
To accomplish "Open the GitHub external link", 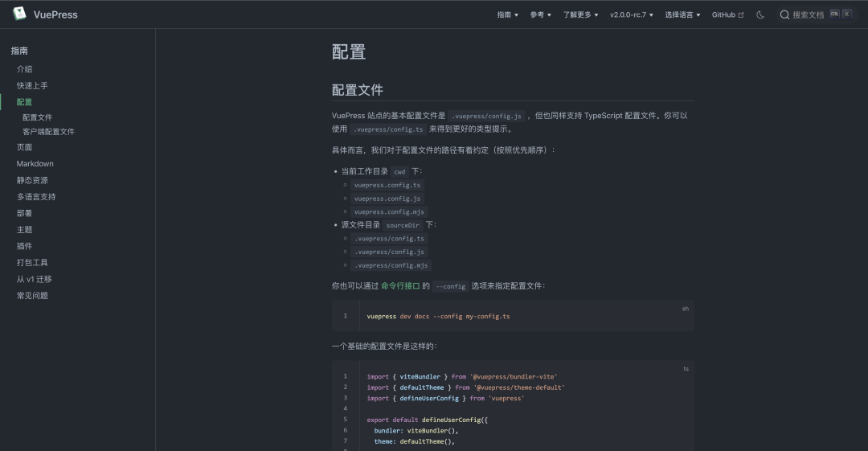I will (x=728, y=15).
